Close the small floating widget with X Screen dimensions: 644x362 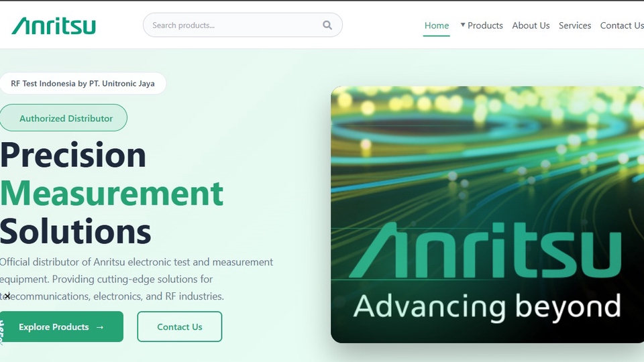tap(7, 296)
